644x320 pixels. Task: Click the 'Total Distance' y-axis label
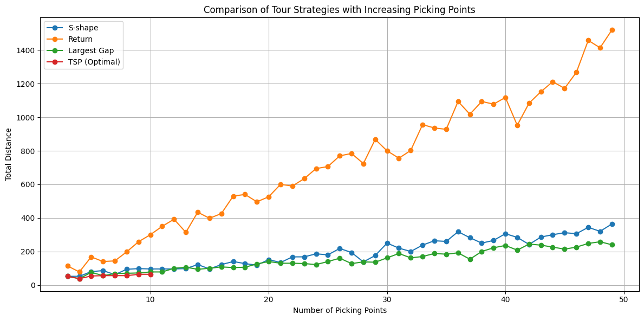(x=9, y=154)
